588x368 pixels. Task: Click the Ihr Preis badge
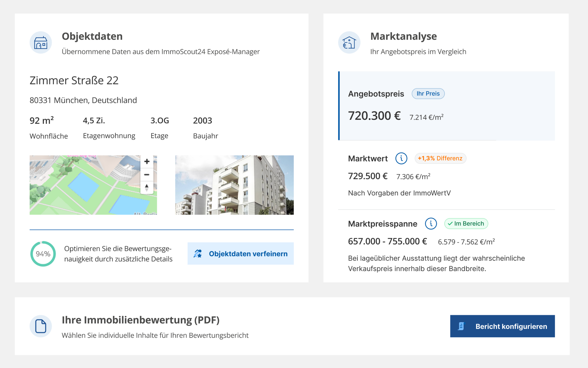coord(428,94)
